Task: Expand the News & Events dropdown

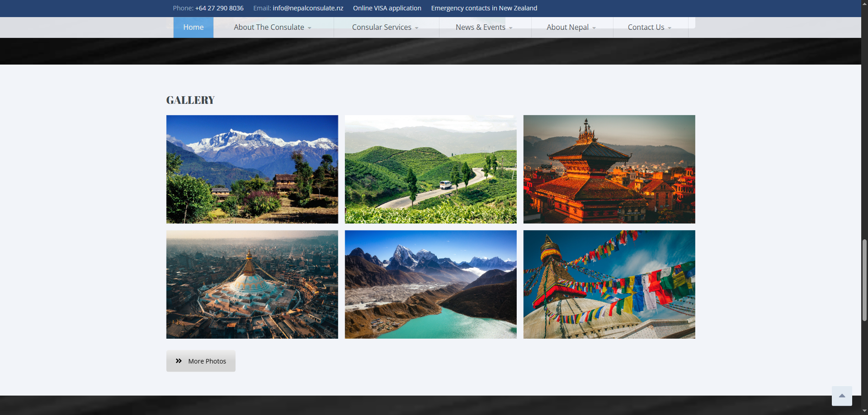Action: coord(481,27)
